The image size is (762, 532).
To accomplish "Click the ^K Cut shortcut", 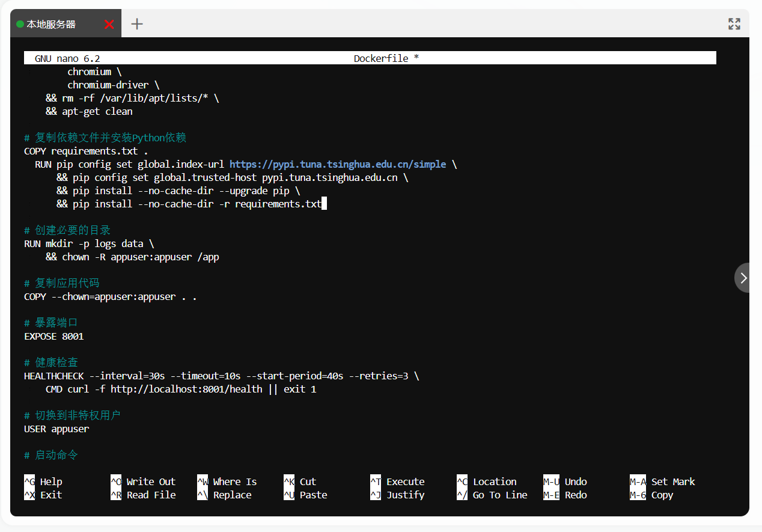I will click(300, 482).
